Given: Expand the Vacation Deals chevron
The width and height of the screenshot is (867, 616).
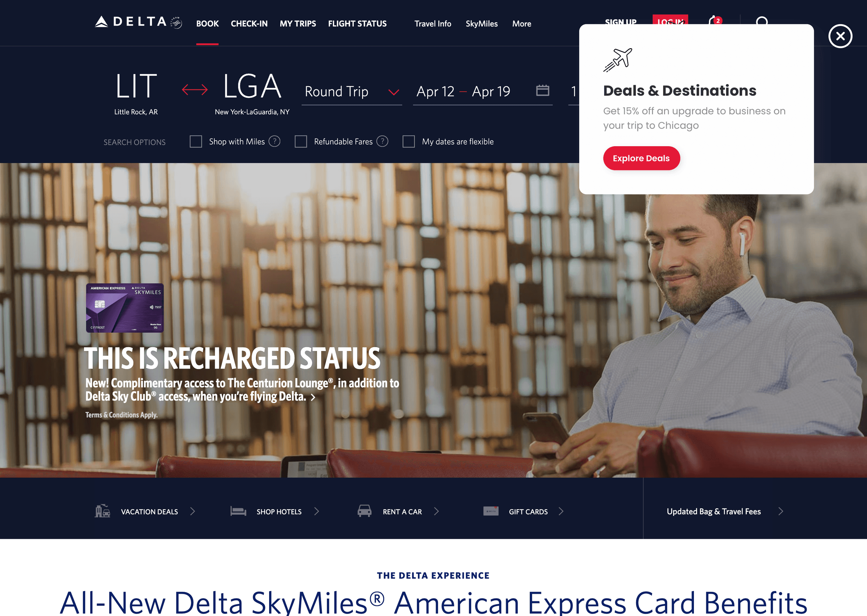Looking at the screenshot, I should pos(192,511).
